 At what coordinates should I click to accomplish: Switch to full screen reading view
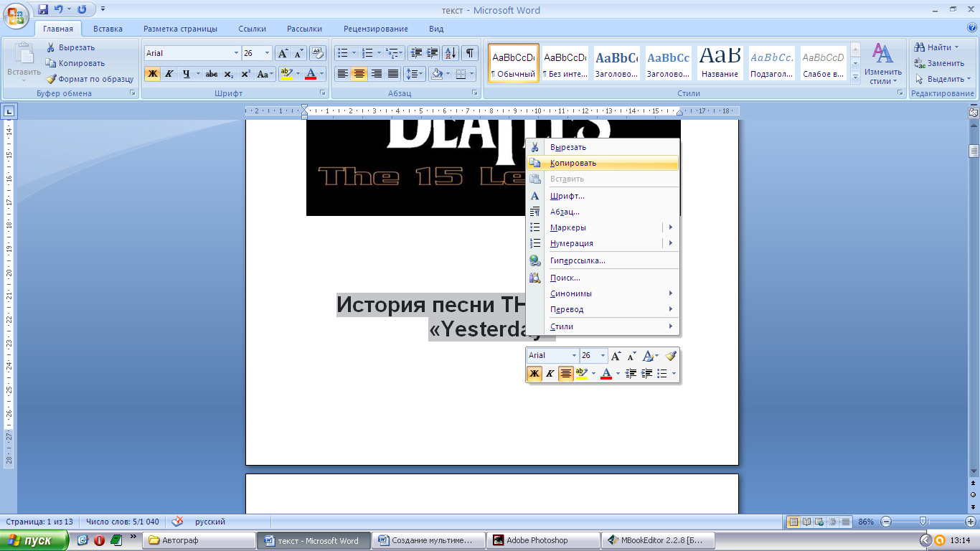point(807,522)
